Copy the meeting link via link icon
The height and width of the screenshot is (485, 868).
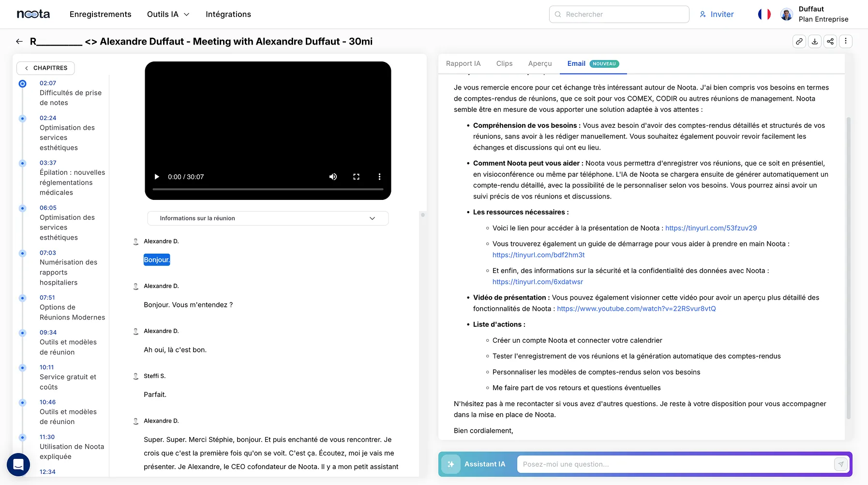click(799, 42)
